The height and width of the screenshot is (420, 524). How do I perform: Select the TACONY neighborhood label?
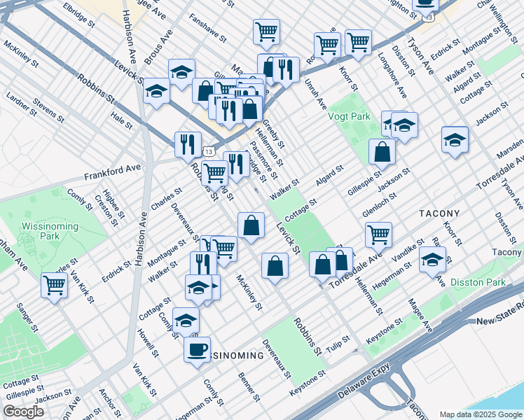(x=439, y=213)
